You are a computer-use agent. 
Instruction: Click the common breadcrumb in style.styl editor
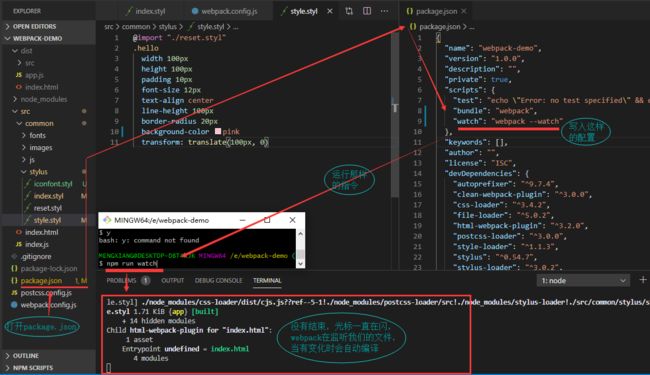tap(136, 27)
